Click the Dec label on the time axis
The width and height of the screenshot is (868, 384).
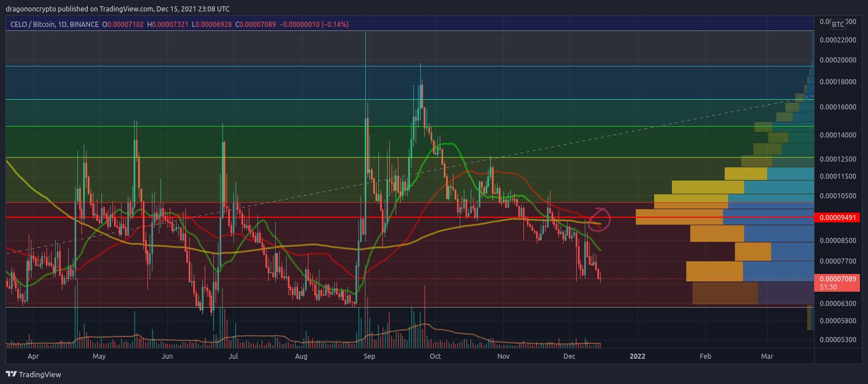[x=569, y=356]
